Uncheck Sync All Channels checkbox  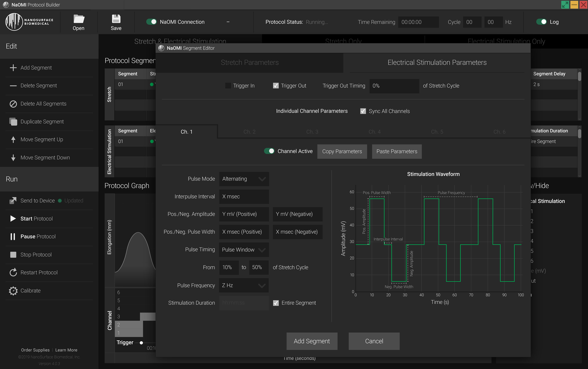pos(363,111)
